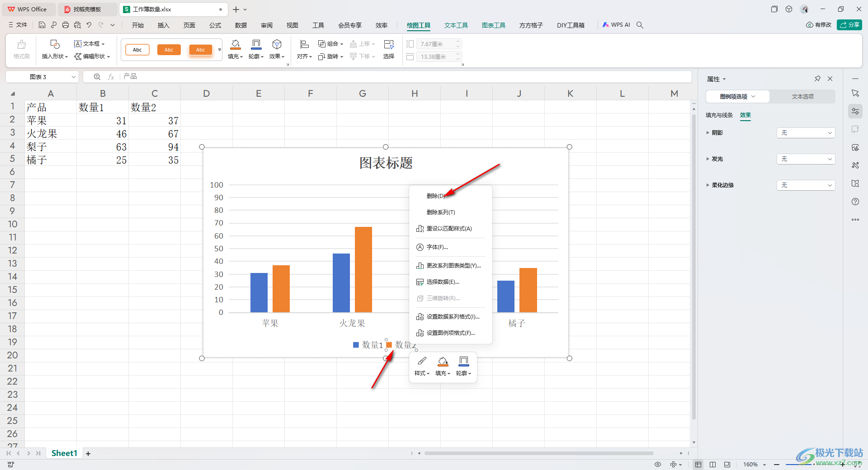Open the File menu
This screenshot has width=868, height=470.
point(18,25)
